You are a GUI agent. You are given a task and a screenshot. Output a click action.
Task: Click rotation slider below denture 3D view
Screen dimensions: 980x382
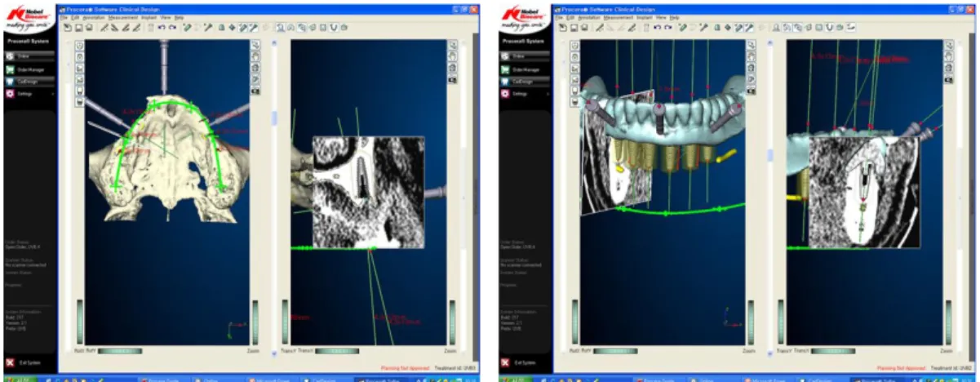615,351
